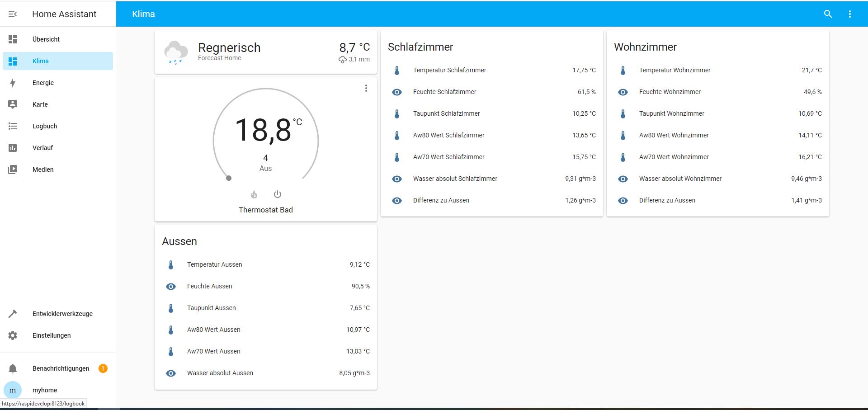Click the Thermostat Bad label
The height and width of the screenshot is (410, 868).
point(266,210)
